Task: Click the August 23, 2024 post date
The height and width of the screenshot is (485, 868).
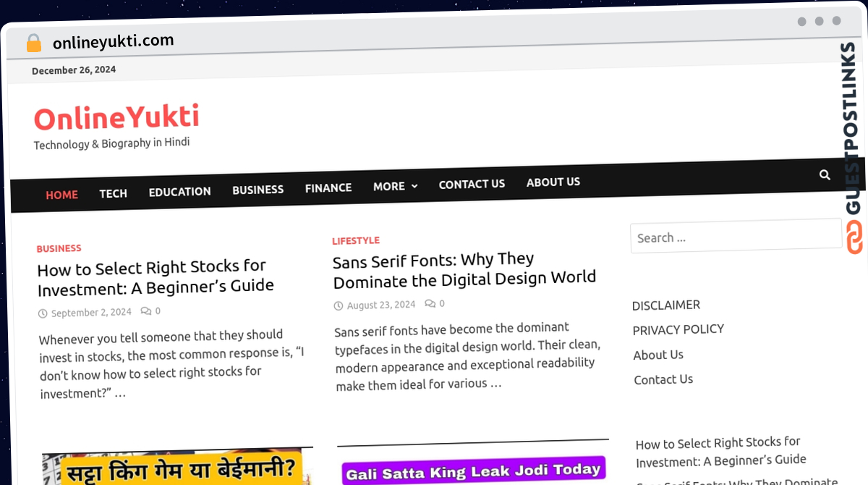Action: pyautogui.click(x=381, y=305)
